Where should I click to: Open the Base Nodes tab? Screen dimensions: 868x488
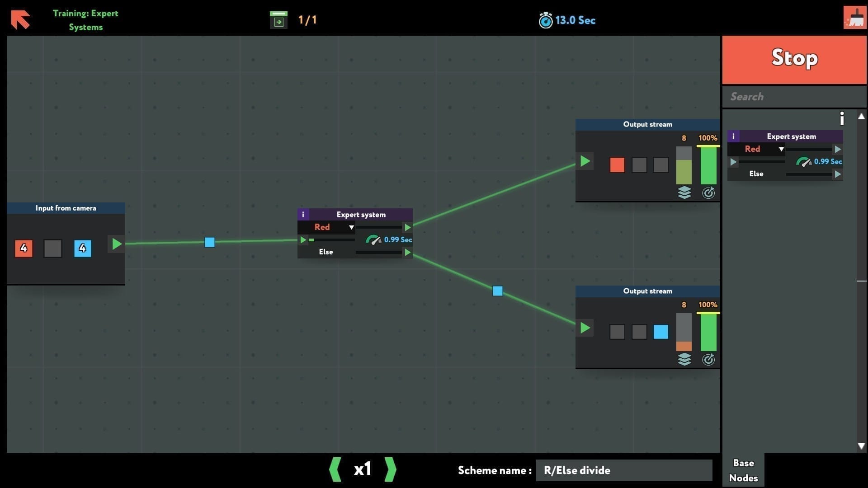tap(743, 470)
